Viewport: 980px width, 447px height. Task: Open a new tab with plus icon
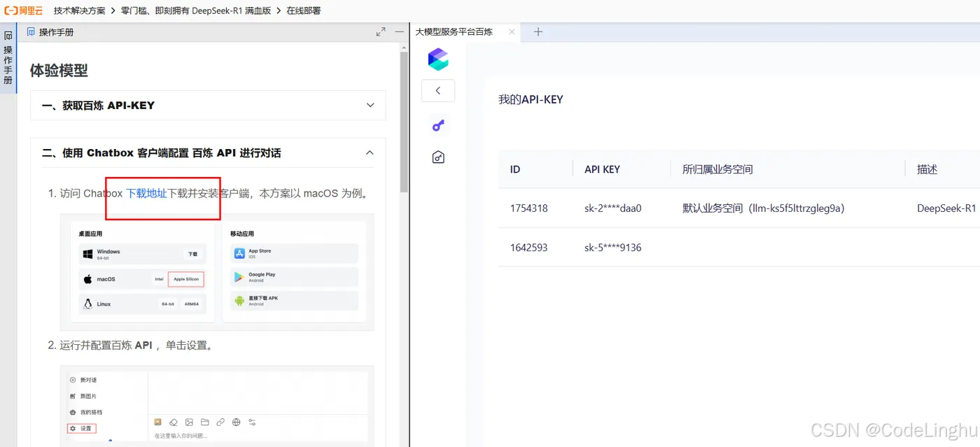tap(538, 32)
